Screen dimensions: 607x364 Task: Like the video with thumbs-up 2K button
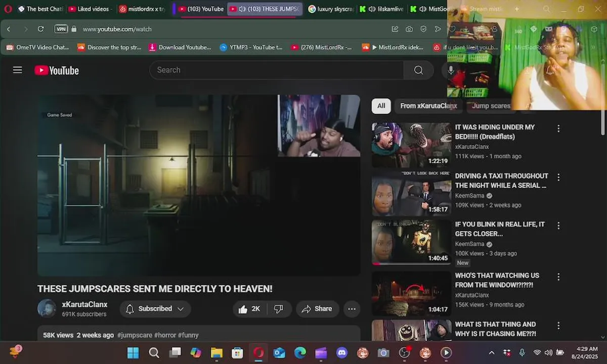[250, 309]
